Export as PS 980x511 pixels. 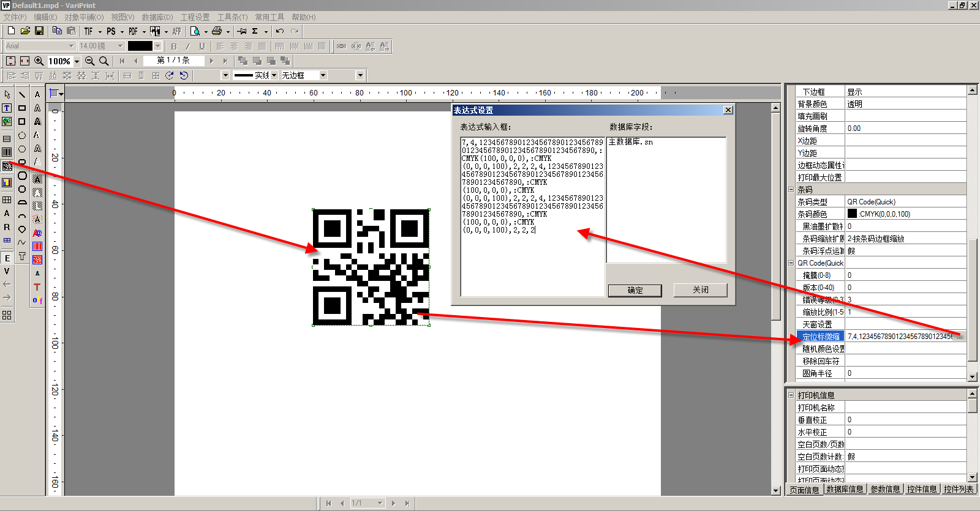[111, 31]
